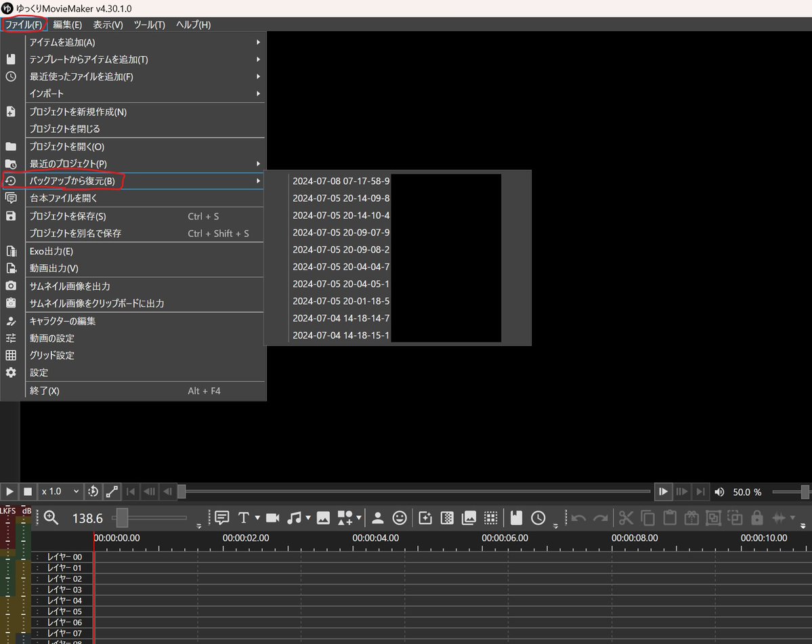
Task: Jump to the start of the timeline
Action: pos(131,491)
